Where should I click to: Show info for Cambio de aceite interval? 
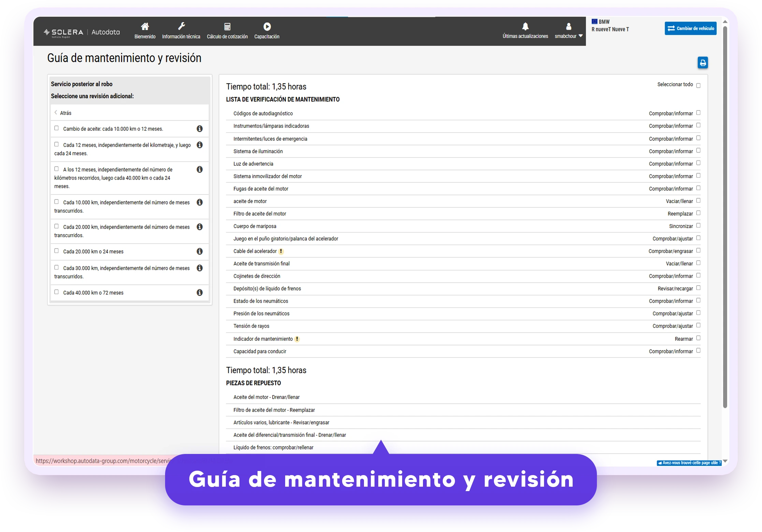pyautogui.click(x=200, y=128)
